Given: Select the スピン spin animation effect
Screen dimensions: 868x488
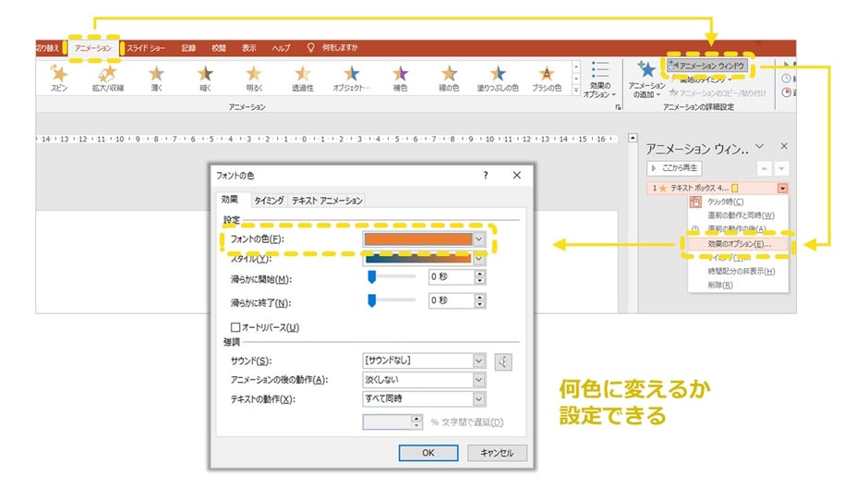Looking at the screenshot, I should click(x=59, y=77).
